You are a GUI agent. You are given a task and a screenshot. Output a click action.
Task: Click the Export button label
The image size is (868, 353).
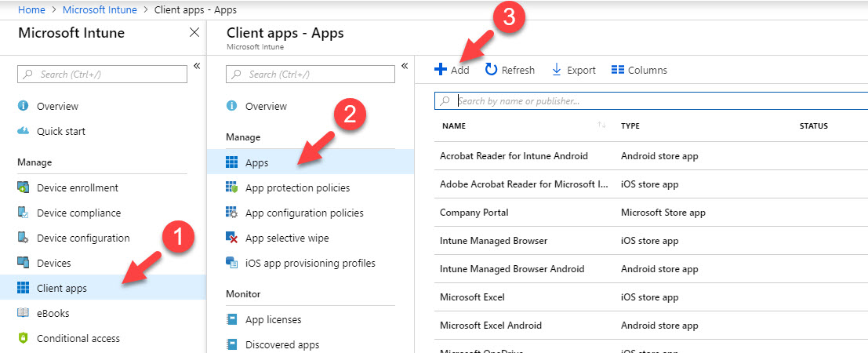581,70
